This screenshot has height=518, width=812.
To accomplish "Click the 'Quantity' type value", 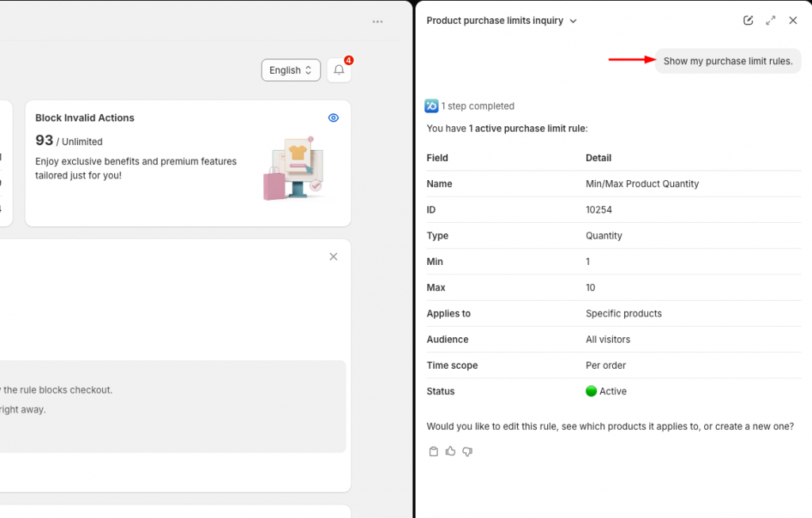I will [603, 236].
